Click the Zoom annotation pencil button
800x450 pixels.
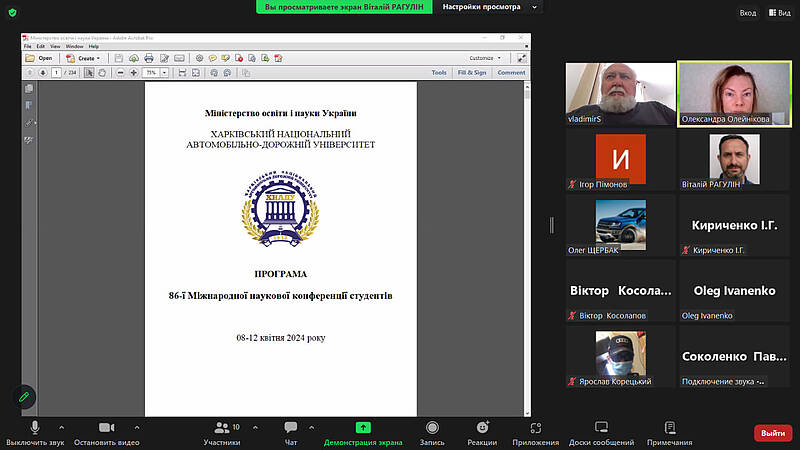click(23, 397)
